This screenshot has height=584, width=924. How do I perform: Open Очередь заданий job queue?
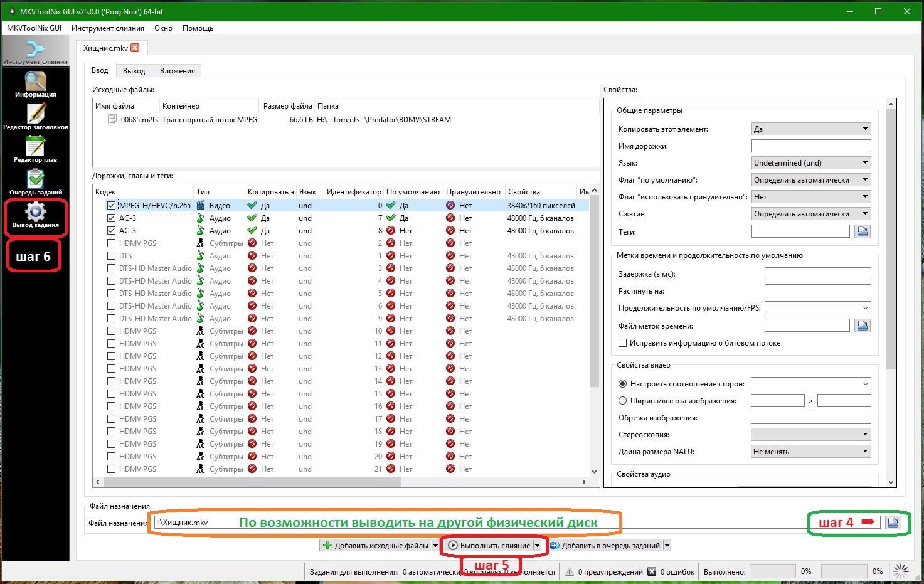(36, 182)
